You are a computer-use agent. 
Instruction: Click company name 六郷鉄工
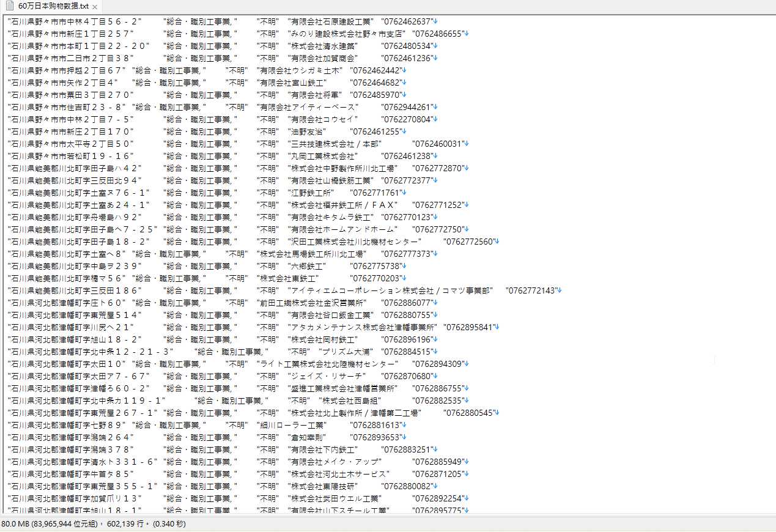(x=308, y=266)
